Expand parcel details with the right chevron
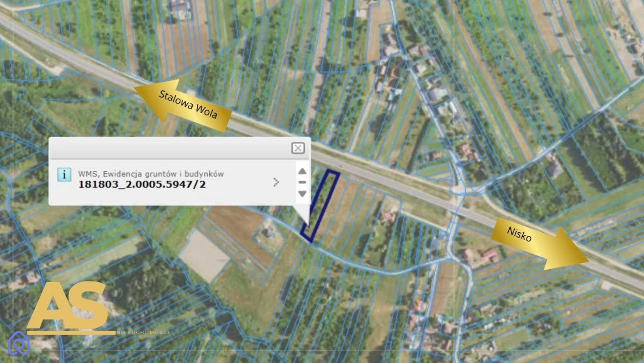Image resolution: width=644 pixels, height=363 pixels. point(276,182)
